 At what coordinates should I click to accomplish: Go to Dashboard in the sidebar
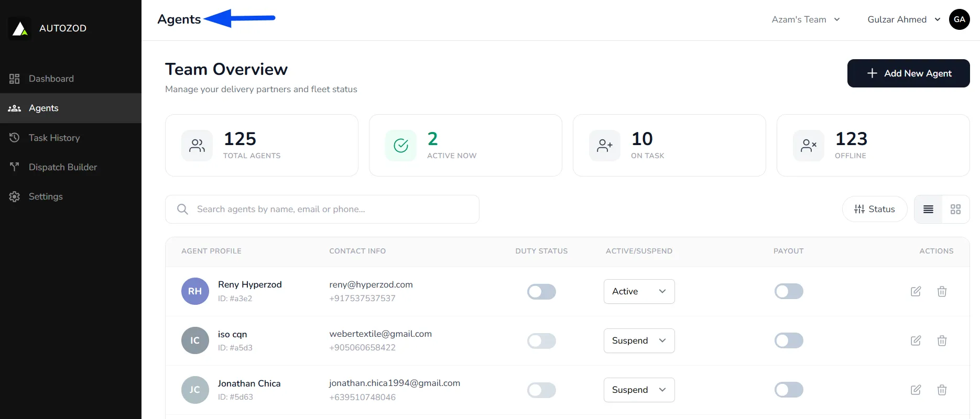click(x=71, y=79)
